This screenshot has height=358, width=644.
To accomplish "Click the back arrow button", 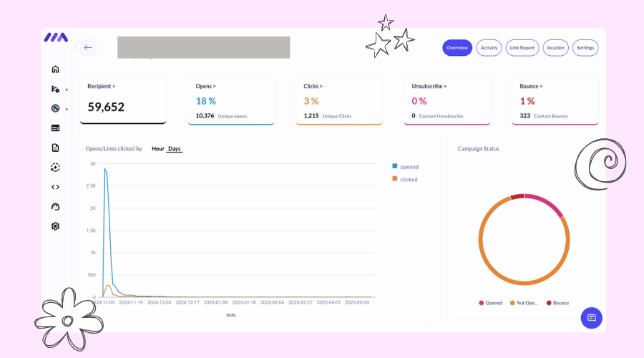I will [x=88, y=48].
